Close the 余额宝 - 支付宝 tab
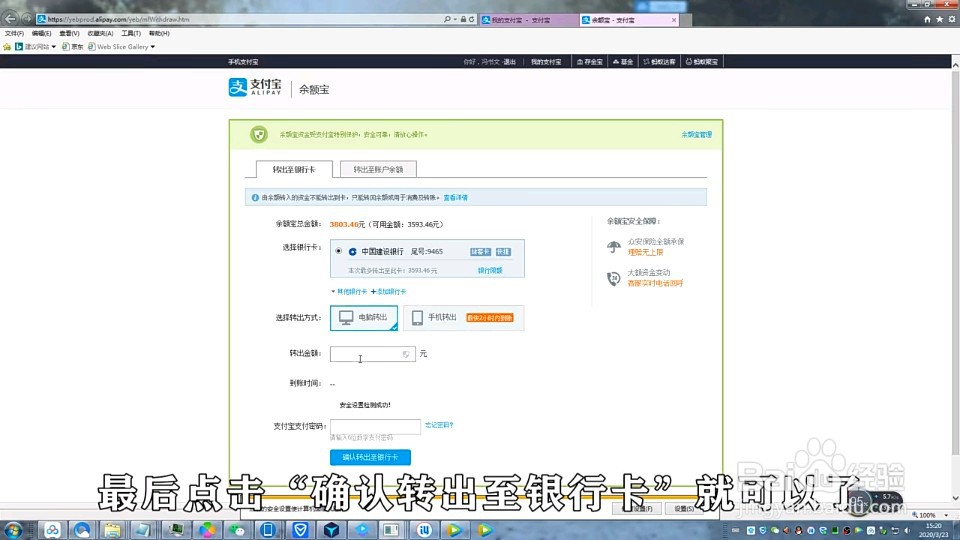960x540 pixels. 674,20
